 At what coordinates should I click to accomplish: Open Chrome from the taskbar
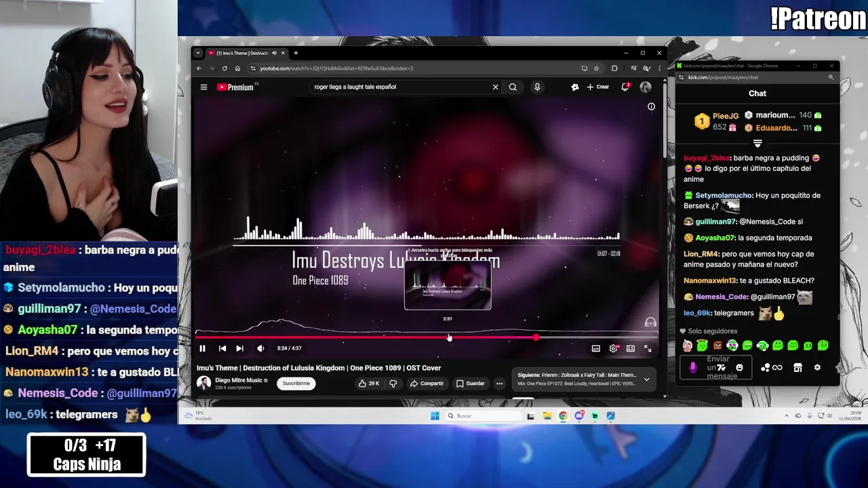563,416
